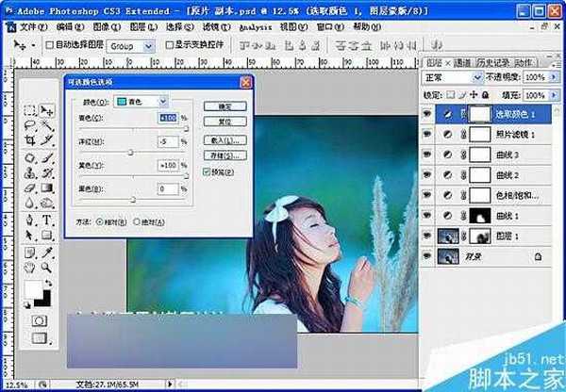566x392 pixels.
Task: Hide the 背景 layer
Action: tap(427, 256)
